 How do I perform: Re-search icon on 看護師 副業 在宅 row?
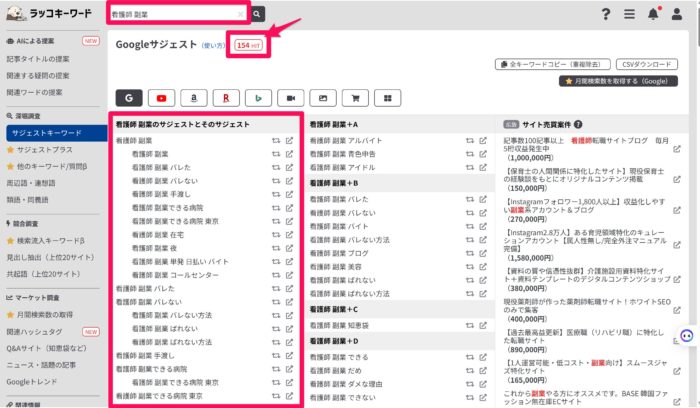276,234
